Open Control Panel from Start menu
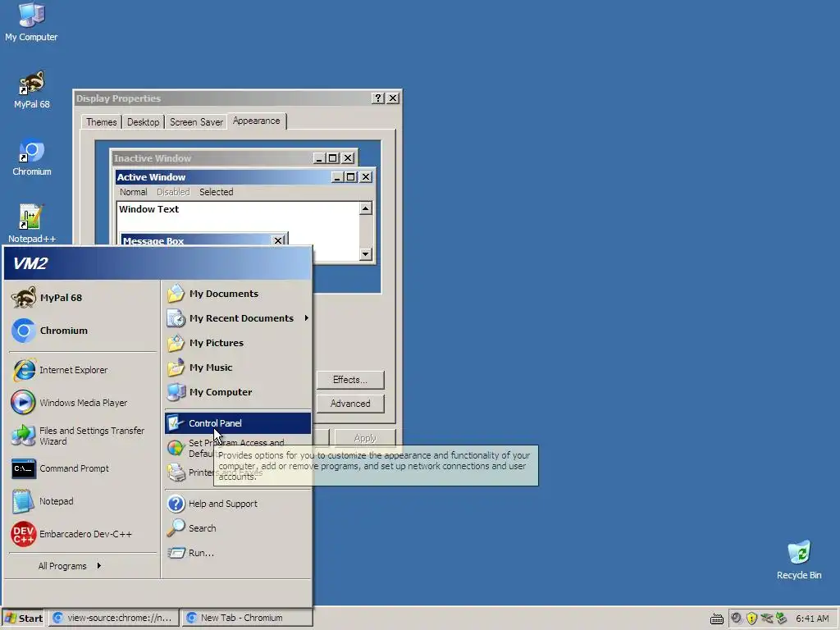 (238, 423)
